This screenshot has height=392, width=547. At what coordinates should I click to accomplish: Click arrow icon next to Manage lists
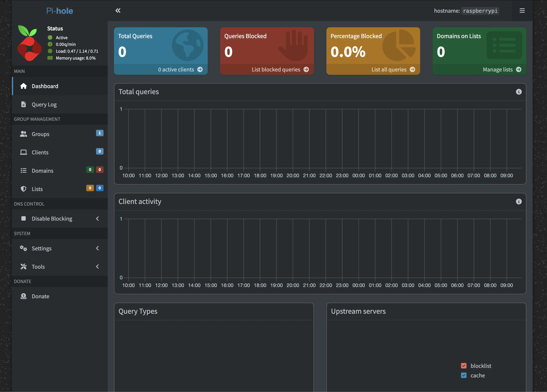[x=518, y=70]
